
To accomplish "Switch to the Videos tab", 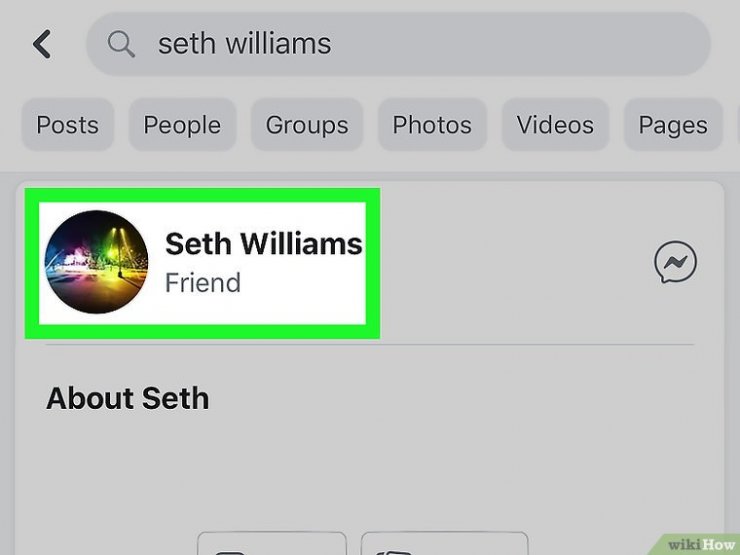I will [555, 125].
